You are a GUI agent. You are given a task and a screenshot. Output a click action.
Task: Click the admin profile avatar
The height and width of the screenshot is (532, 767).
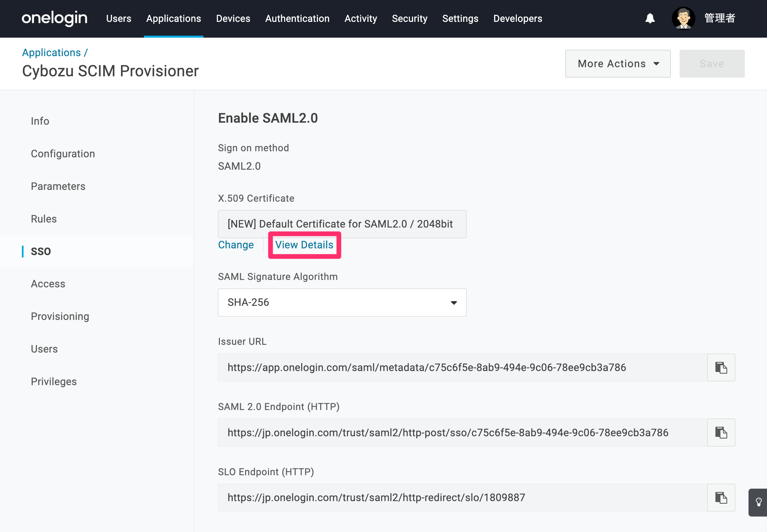pyautogui.click(x=683, y=18)
